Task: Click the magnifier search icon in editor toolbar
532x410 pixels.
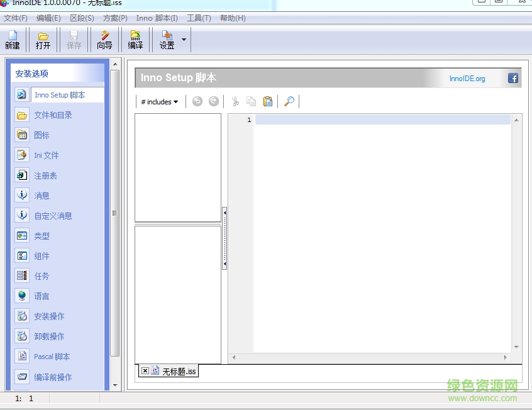Action: (289, 101)
